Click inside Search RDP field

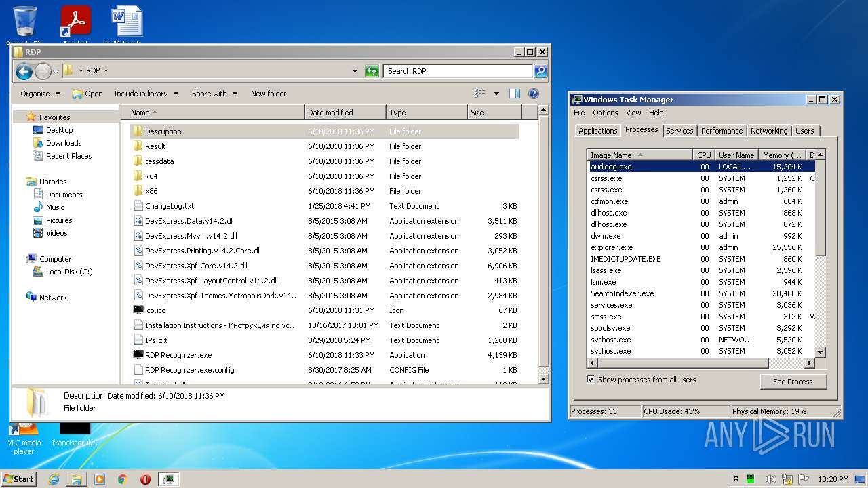(458, 71)
